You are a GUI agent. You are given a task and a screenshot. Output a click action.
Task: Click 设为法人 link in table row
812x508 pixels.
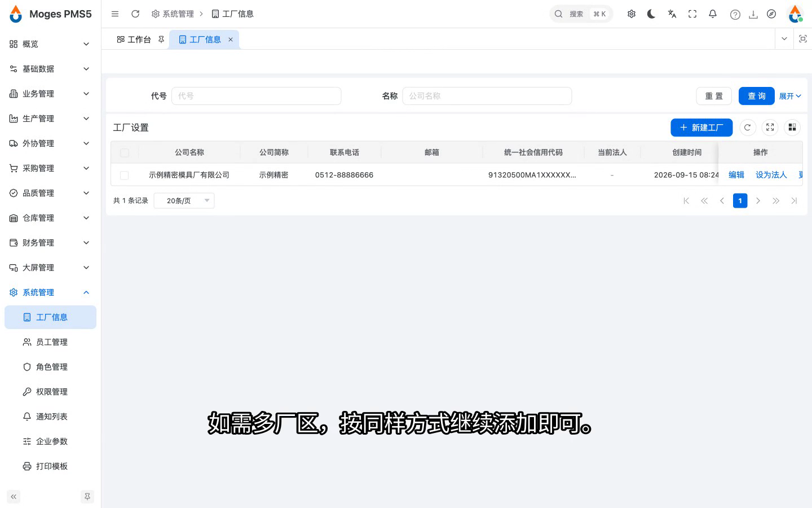[x=771, y=175]
